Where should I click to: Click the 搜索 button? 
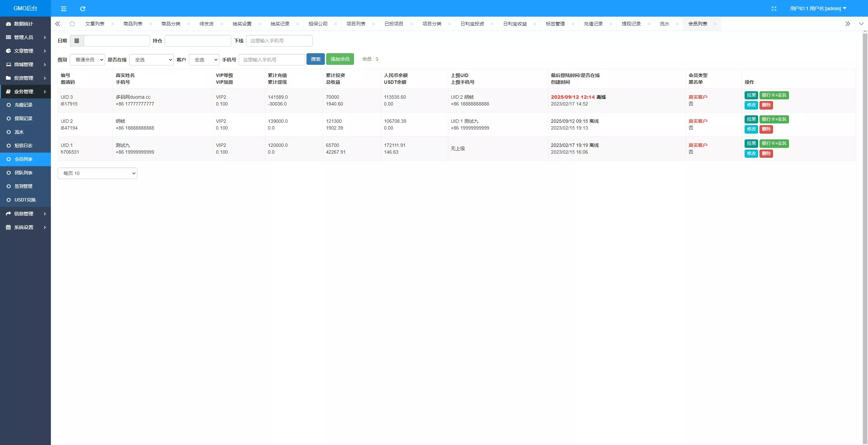(316, 59)
